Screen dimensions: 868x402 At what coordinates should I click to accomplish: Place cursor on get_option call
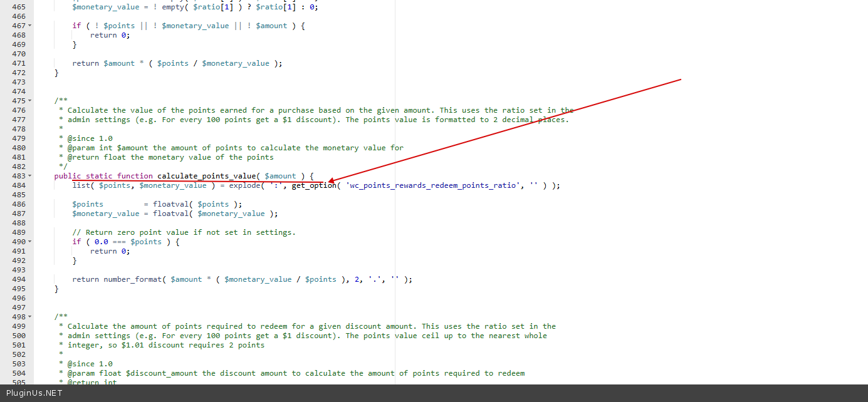[314, 185]
